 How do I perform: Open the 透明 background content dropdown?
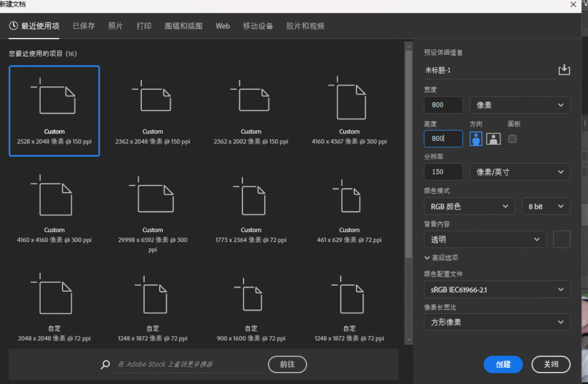click(x=485, y=240)
